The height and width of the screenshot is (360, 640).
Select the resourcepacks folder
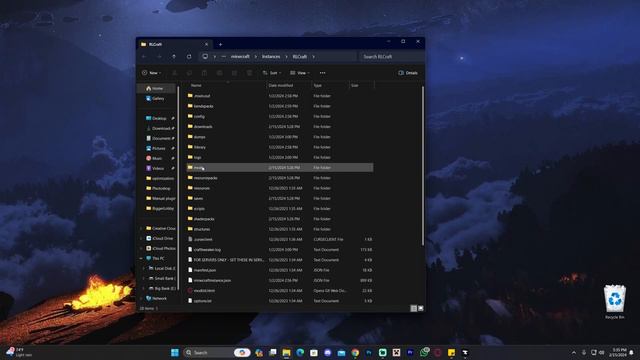click(x=205, y=178)
